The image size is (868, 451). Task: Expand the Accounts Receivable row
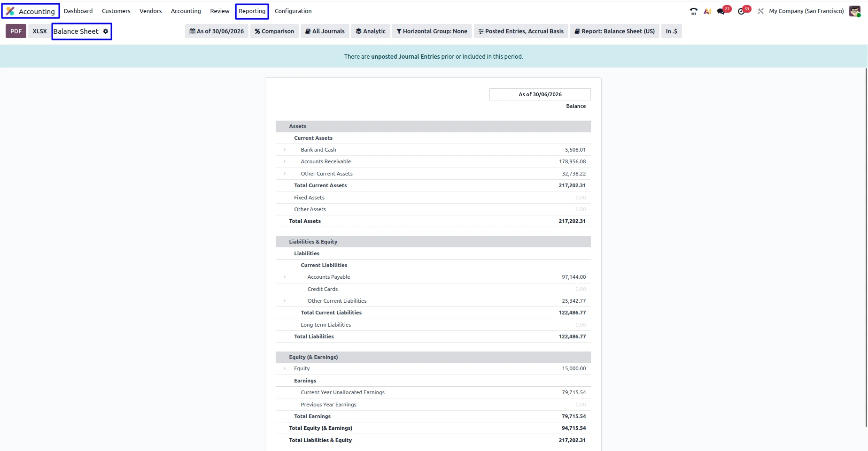[285, 161]
